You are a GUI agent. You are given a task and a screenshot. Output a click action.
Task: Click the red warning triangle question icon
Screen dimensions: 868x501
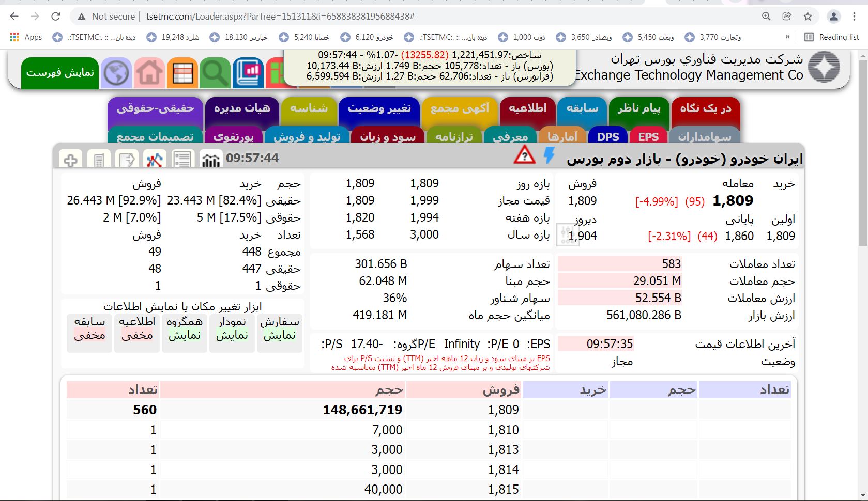pos(524,155)
